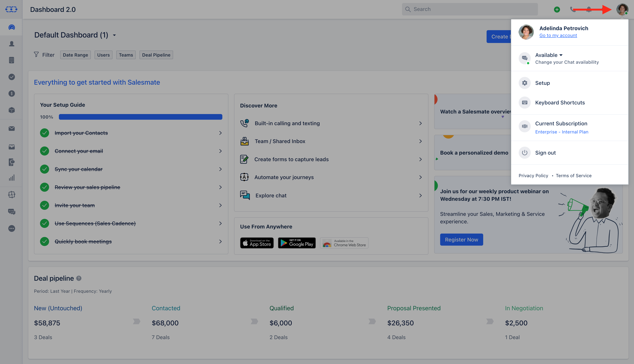This screenshot has width=634, height=364.
Task: Expand Built-in calling and texting chevron
Action: (421, 123)
